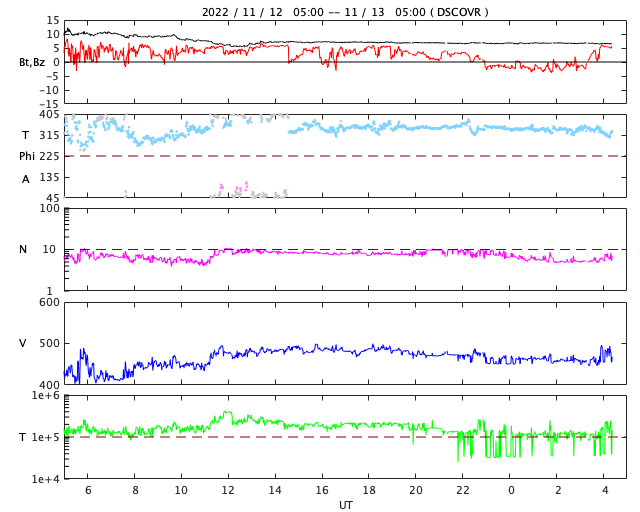Click the UT x-axis label
Viewport: 640px width, 512px height.
pos(345,505)
